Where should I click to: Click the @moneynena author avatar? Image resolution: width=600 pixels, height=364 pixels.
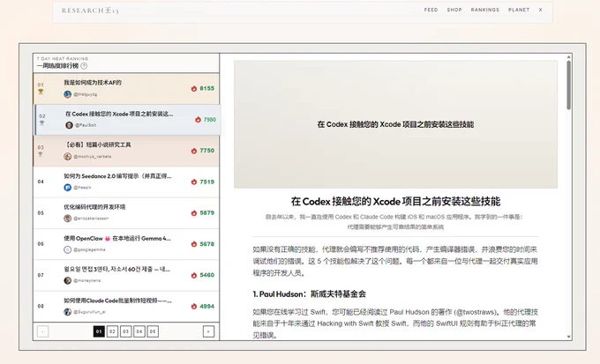click(68, 280)
